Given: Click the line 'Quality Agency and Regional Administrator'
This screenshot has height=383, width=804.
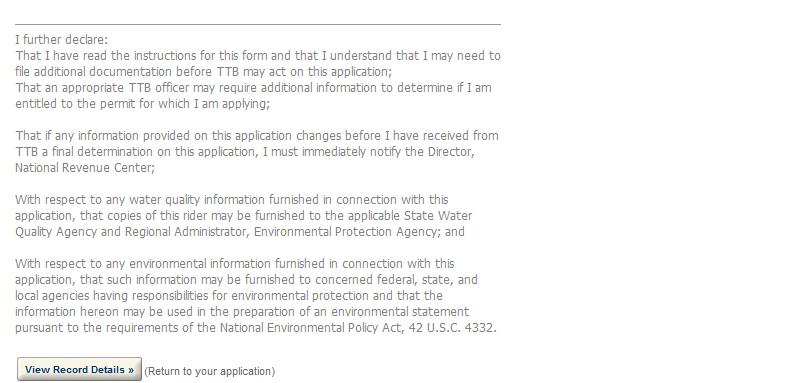Looking at the screenshot, I should (240, 232).
